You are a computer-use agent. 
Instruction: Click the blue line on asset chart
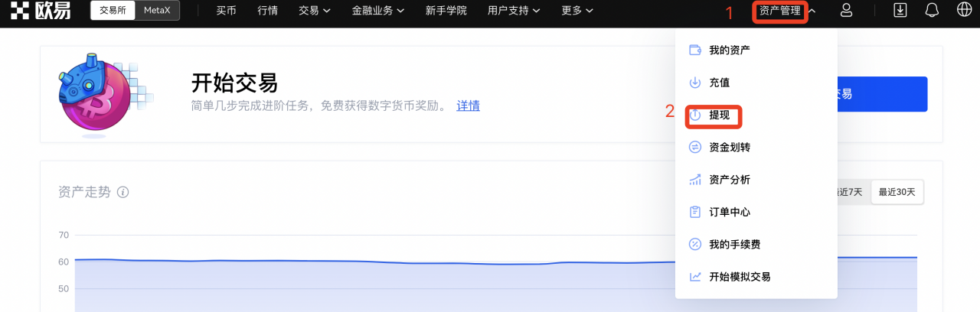383,262
